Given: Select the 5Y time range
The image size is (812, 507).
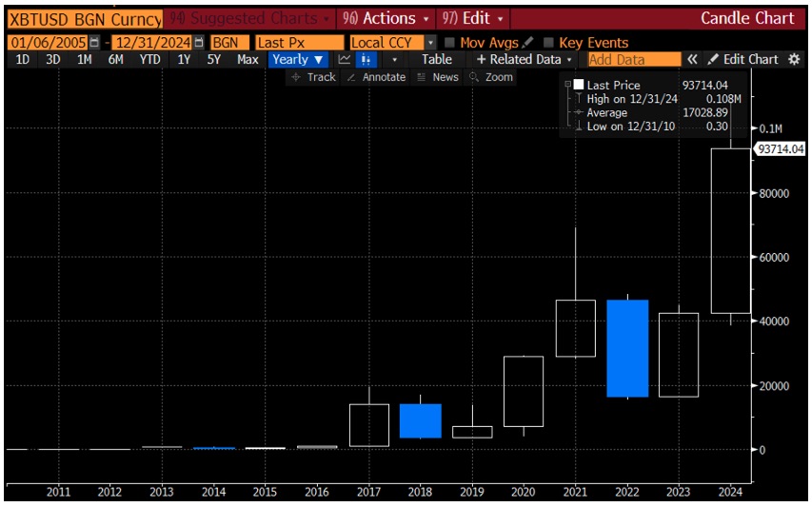Looking at the screenshot, I should coord(214,60).
